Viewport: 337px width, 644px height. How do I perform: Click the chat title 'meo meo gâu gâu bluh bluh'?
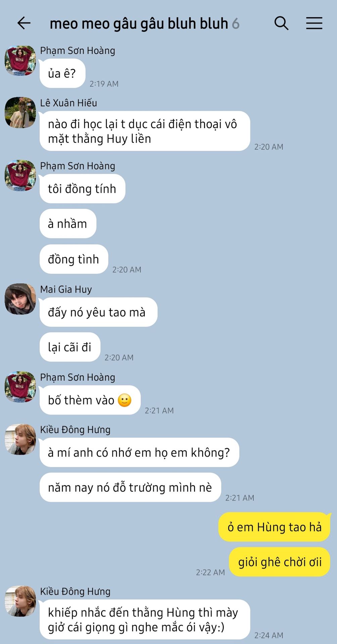coord(139,23)
